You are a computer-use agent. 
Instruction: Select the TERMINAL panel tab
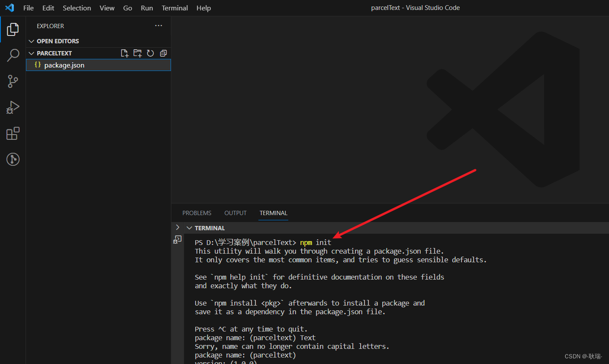pos(274,213)
